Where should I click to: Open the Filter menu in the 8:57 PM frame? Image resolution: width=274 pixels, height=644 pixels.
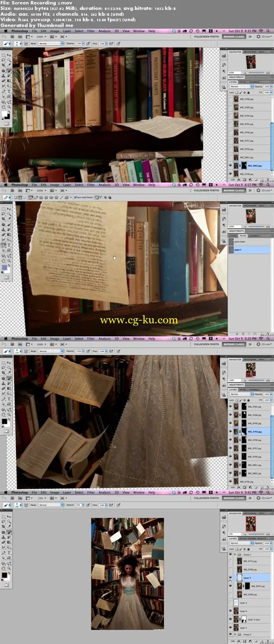point(91,184)
